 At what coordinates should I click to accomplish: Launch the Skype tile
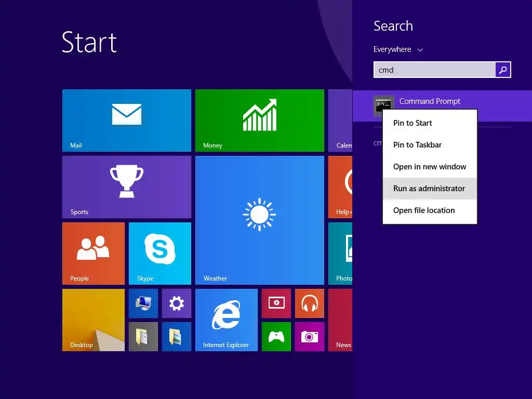tap(160, 254)
